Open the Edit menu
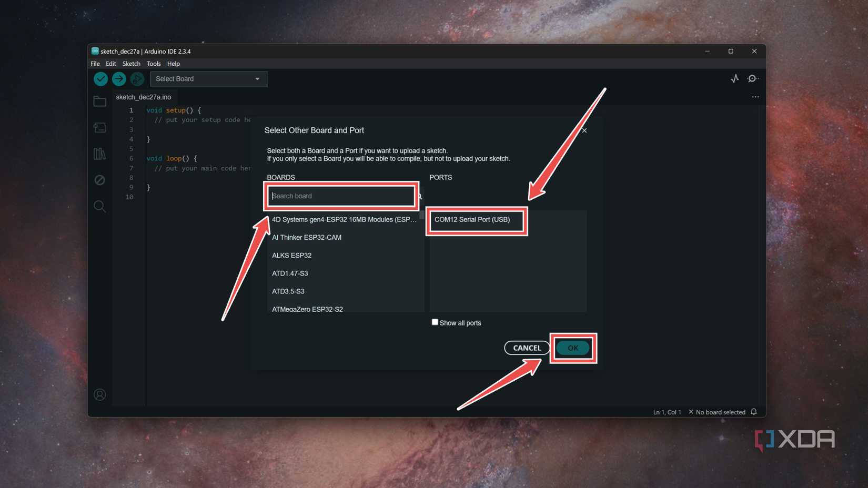This screenshot has width=868, height=488. tap(111, 64)
